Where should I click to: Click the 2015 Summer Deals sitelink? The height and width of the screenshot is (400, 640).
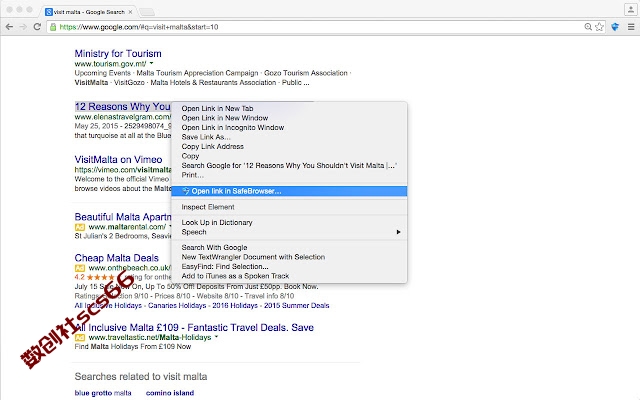(296, 306)
